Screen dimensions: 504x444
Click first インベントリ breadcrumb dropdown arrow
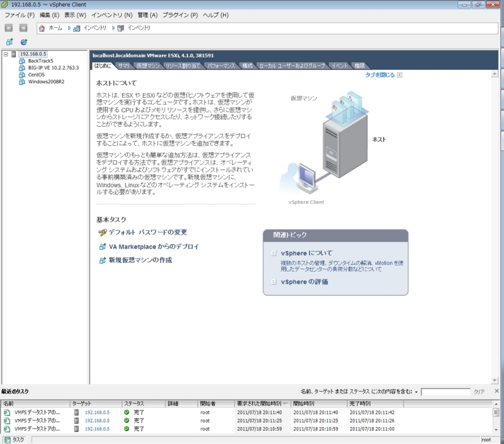click(113, 28)
